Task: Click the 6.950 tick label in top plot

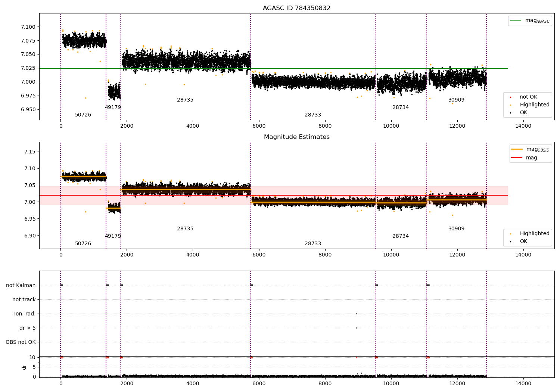Action: coord(28,110)
